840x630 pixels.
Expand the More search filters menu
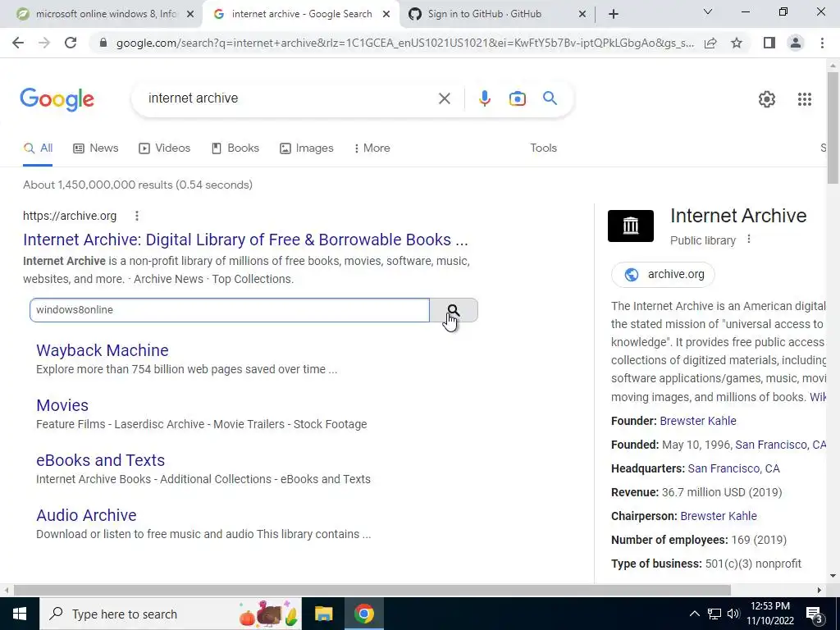click(x=372, y=148)
